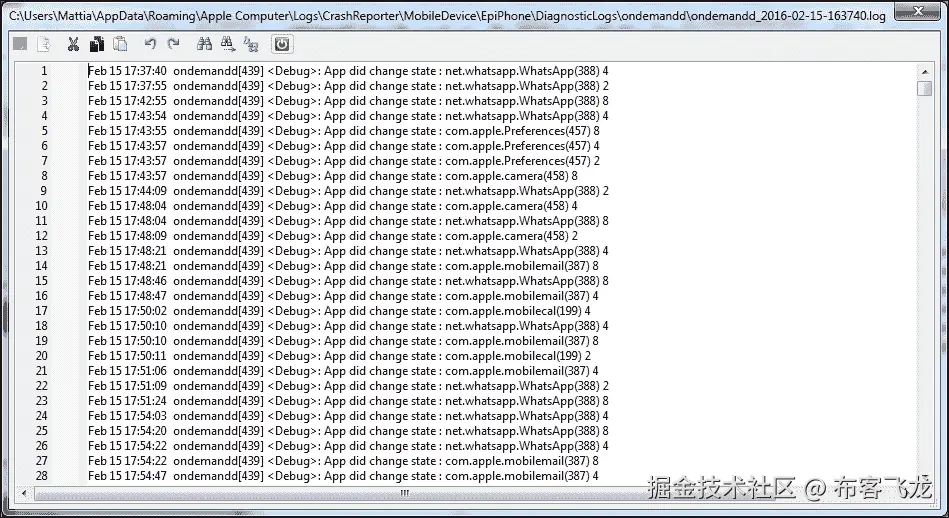Screen dimensions: 949x518
Task: Click line number 1 in the margin
Action: 44,71
